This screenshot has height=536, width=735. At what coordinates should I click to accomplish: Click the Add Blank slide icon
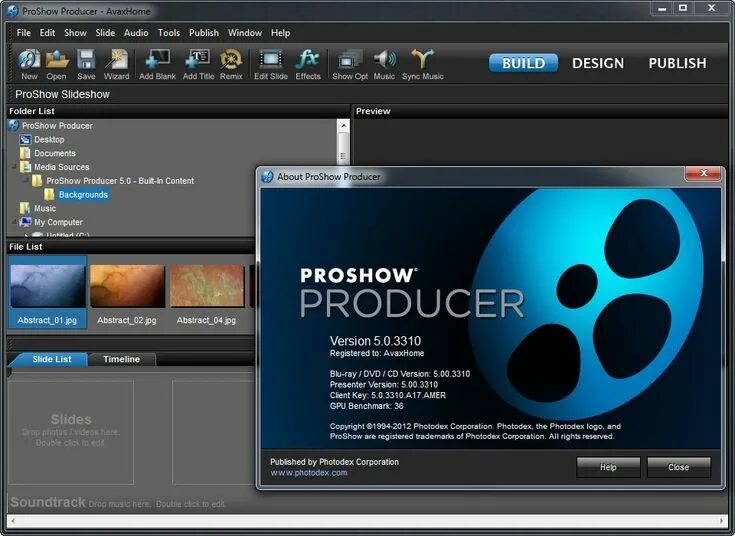click(158, 64)
